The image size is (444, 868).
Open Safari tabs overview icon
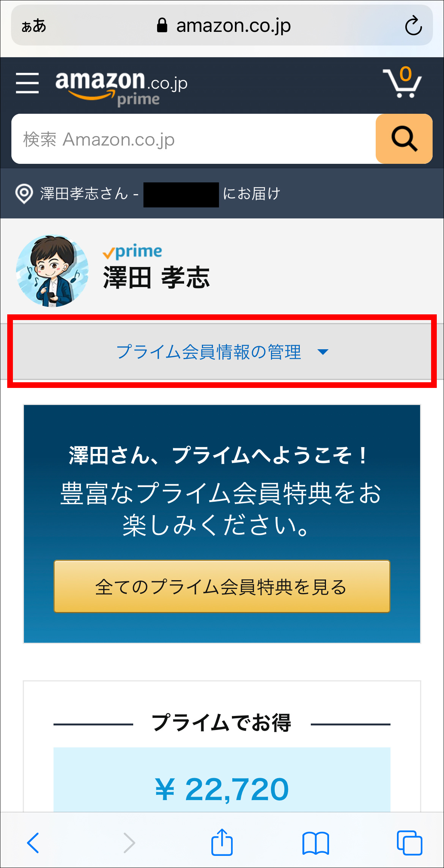(409, 843)
